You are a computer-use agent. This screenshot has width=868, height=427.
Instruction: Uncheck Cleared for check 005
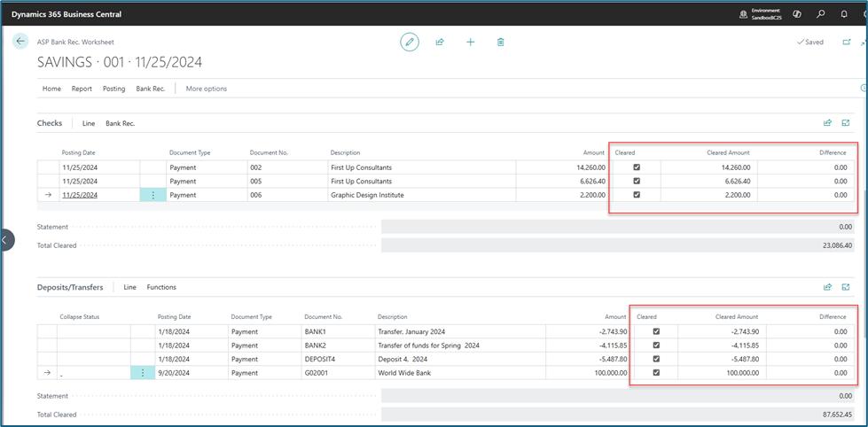[637, 181]
